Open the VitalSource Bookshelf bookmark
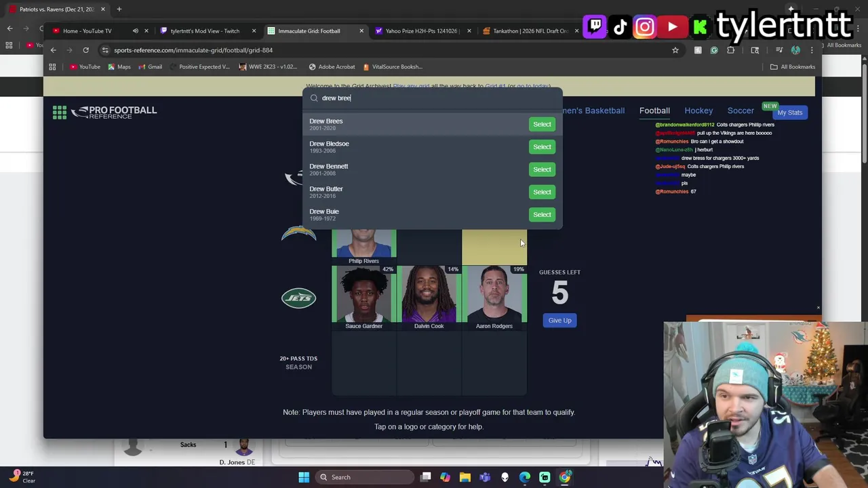Image resolution: width=868 pixels, height=488 pixels. coord(393,66)
